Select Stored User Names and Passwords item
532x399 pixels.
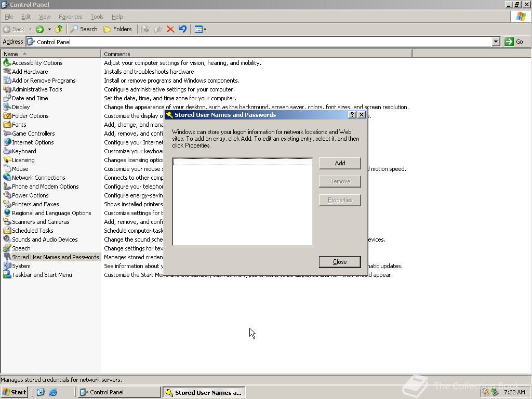[55, 257]
